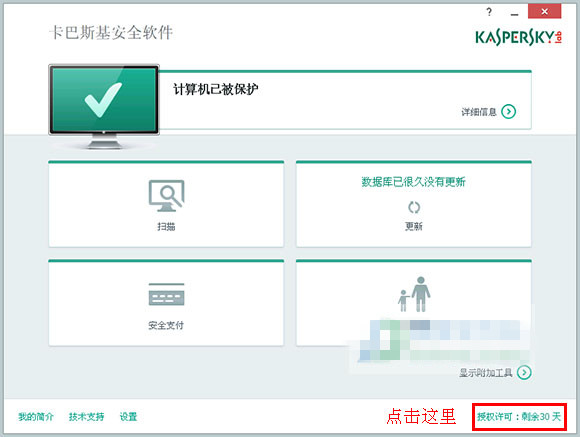Screen dimensions: 580x437
Task: Open 我的简介 at the bottom bar
Action: click(x=36, y=417)
